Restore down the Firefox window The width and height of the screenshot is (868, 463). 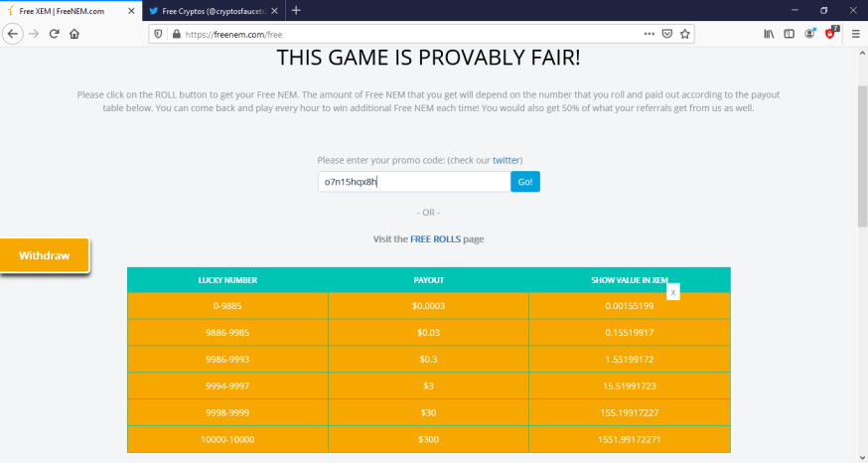823,10
